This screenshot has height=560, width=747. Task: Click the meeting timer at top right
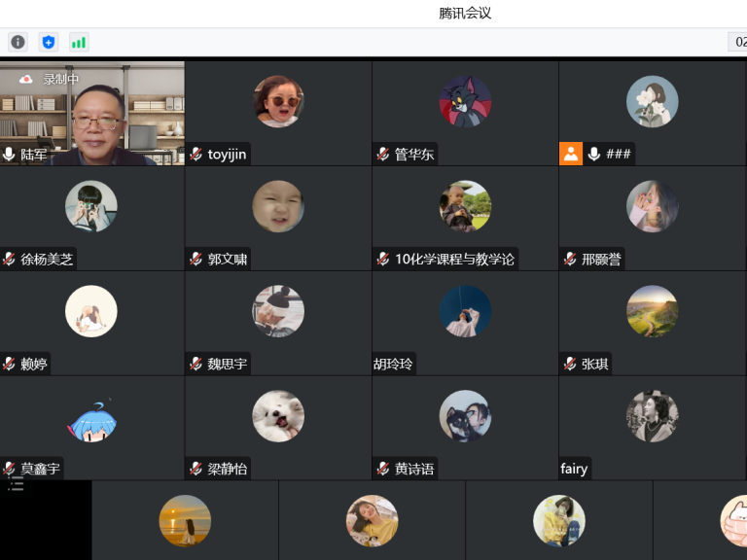coord(738,43)
